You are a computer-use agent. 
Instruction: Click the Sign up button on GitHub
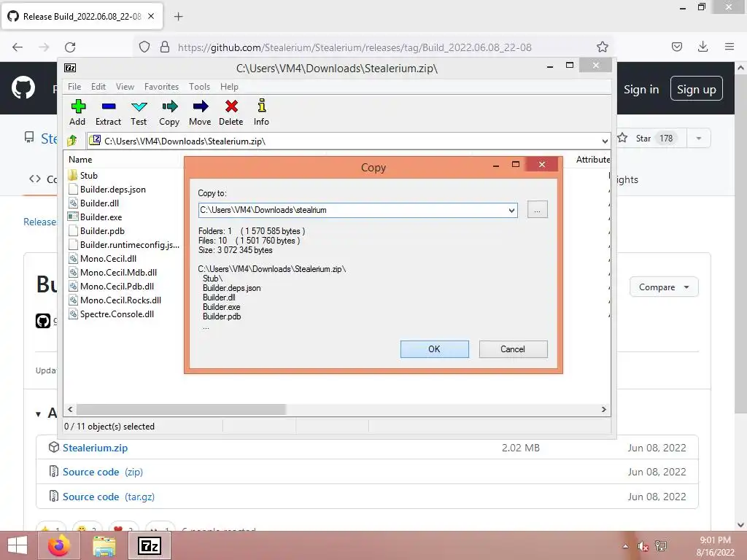[x=697, y=89]
